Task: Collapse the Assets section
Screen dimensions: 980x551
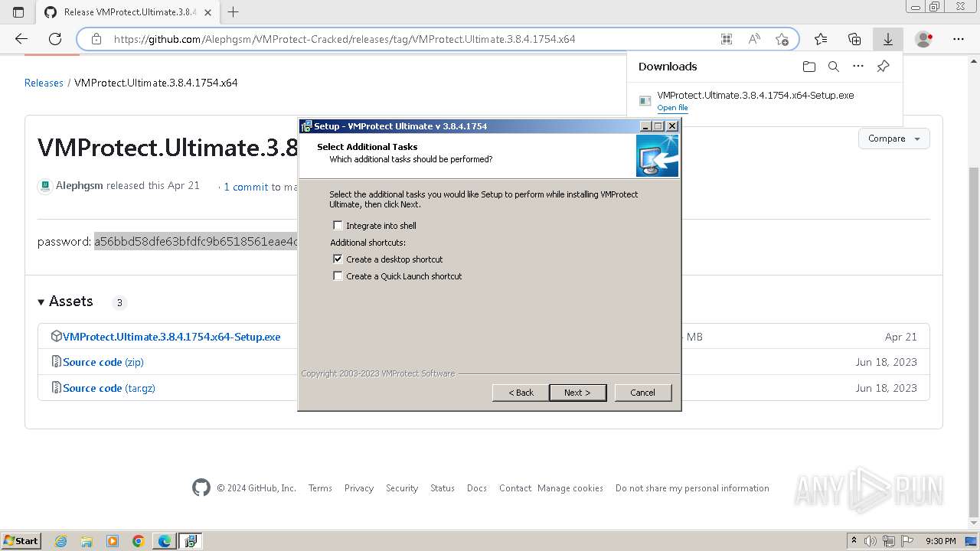Action: coord(41,302)
